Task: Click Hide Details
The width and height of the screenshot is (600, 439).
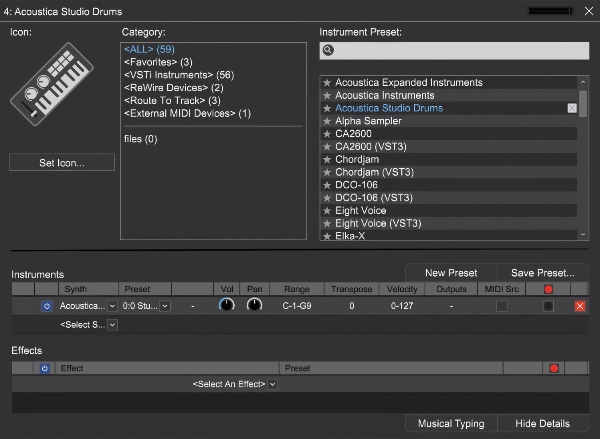Action: [543, 423]
